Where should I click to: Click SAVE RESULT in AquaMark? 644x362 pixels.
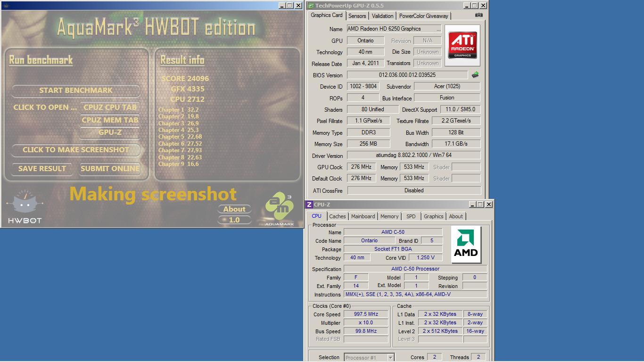[x=42, y=168]
